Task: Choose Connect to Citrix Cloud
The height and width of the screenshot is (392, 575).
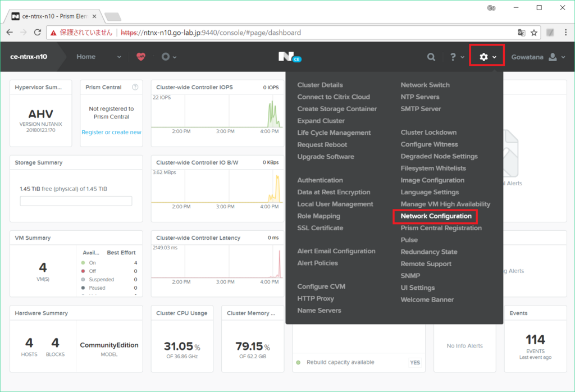Action: click(334, 97)
